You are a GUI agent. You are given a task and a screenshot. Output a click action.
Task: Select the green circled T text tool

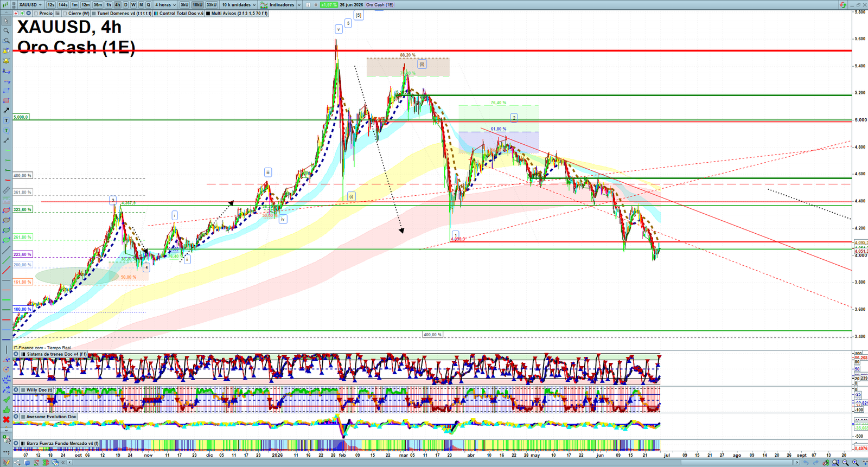(6, 131)
